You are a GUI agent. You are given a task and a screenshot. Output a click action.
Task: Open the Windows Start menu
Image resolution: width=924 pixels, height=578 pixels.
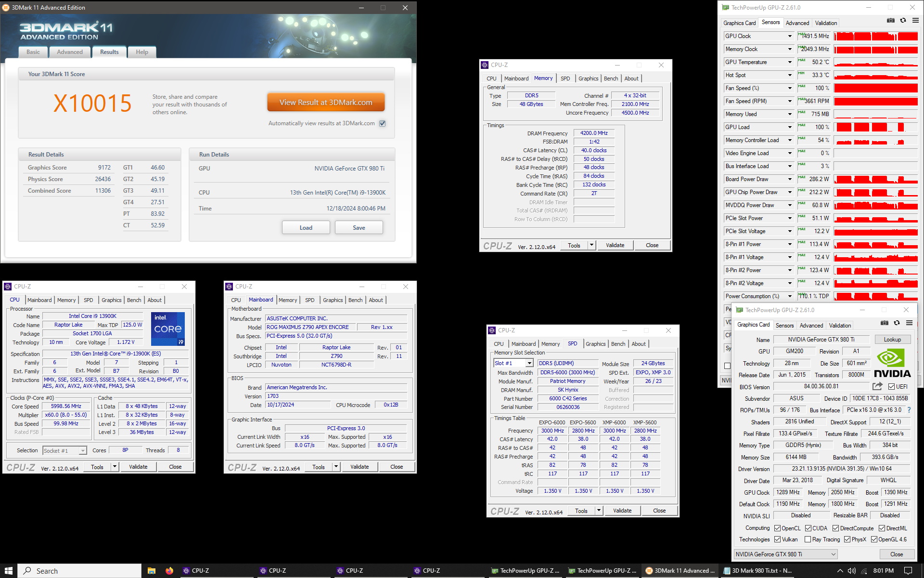9,571
